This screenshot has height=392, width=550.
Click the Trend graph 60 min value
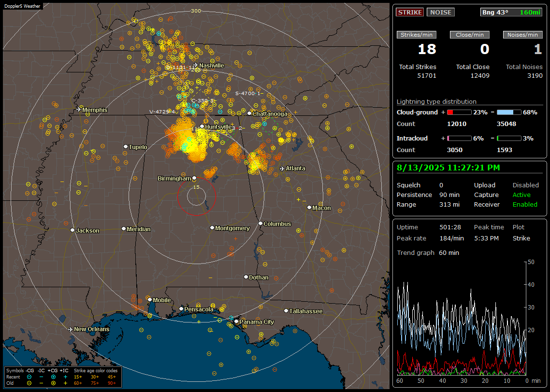tap(449, 253)
